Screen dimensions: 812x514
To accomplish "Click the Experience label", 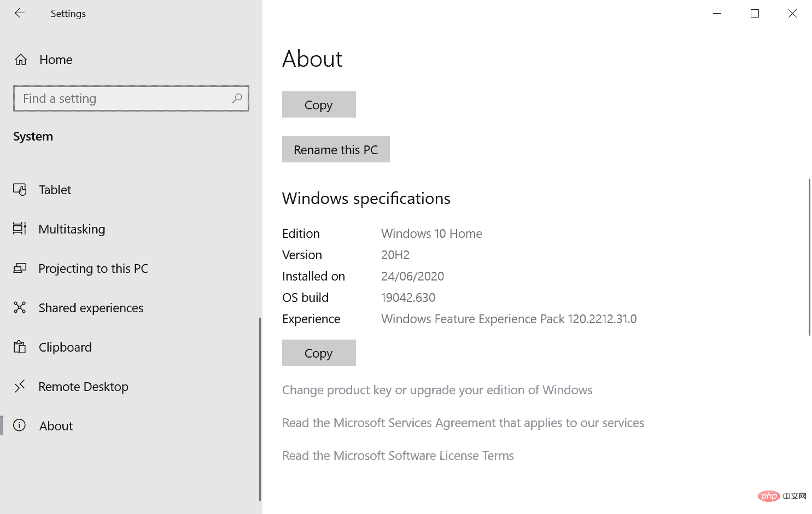I will click(x=311, y=319).
